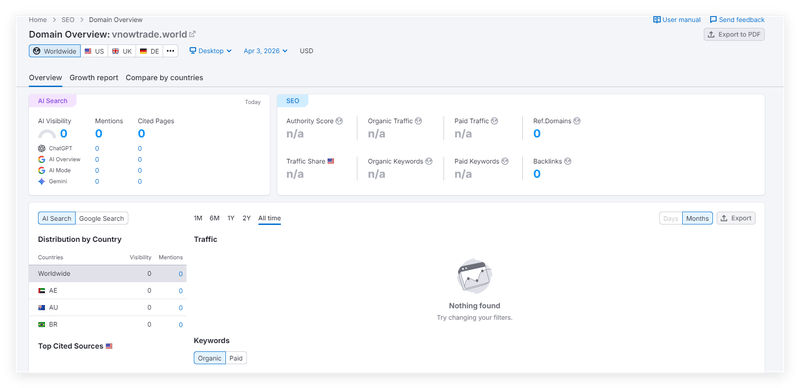
Task: Select the 2Y time range
Action: [246, 219]
